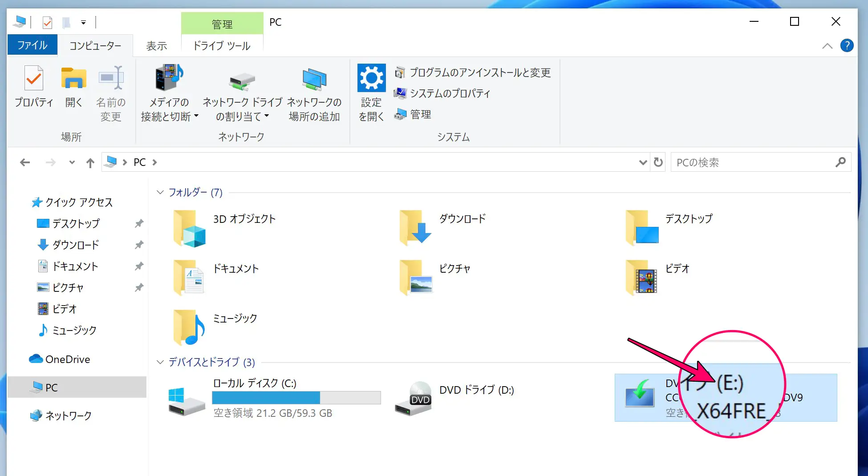868x476 pixels.
Task: Open the ネットワーク ドライブの割り当て dropdown
Action: pos(267,117)
